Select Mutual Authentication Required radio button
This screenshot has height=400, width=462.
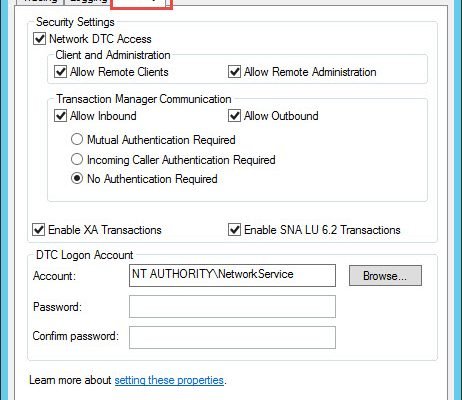click(77, 139)
